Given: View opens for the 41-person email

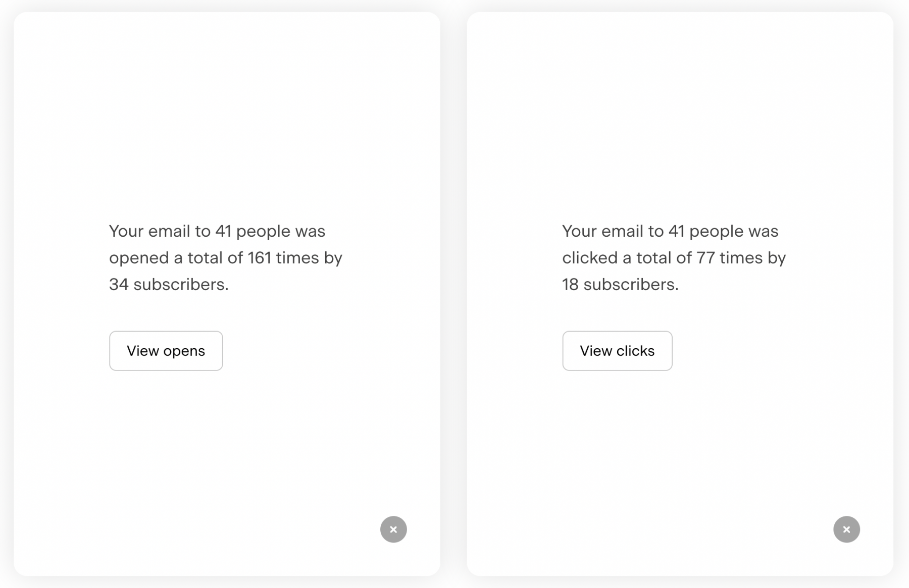Looking at the screenshot, I should pyautogui.click(x=166, y=351).
